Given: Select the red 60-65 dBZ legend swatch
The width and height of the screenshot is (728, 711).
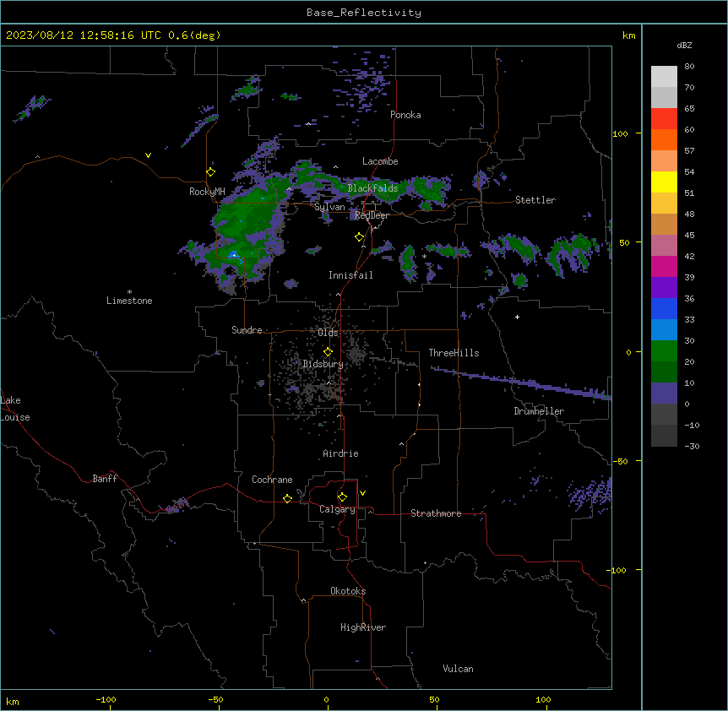Looking at the screenshot, I should tap(664, 119).
